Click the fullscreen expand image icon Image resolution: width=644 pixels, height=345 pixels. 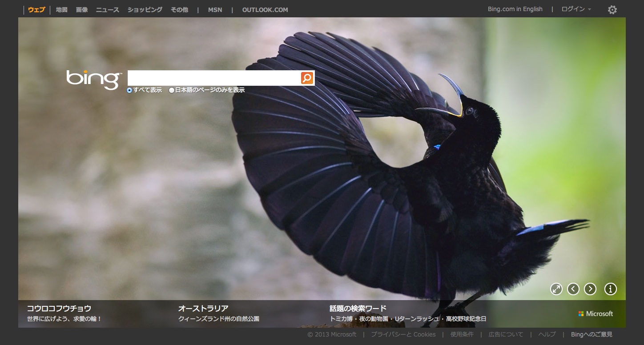tap(556, 289)
